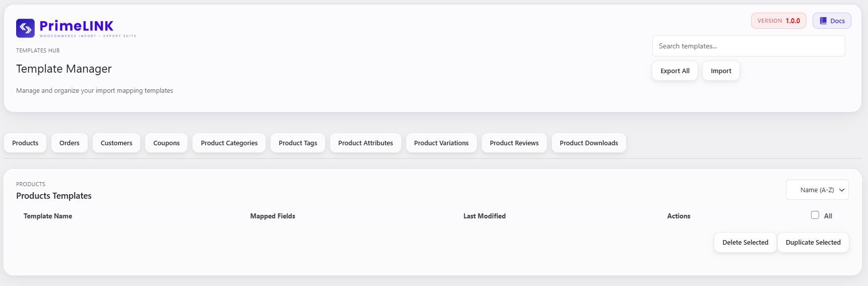Screen dimensions: 868x286
Task: Click the Delete Selected button
Action: click(745, 242)
